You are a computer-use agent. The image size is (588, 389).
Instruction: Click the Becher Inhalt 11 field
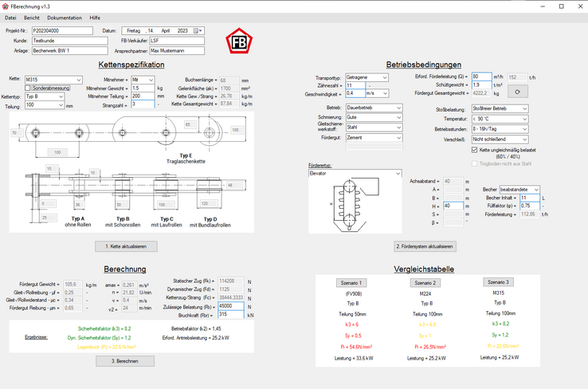[530, 198]
